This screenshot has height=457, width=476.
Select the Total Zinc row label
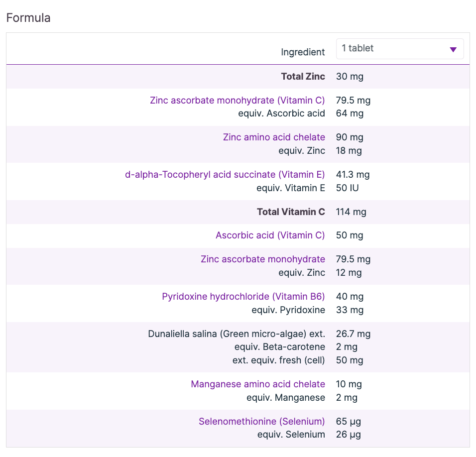tap(303, 77)
